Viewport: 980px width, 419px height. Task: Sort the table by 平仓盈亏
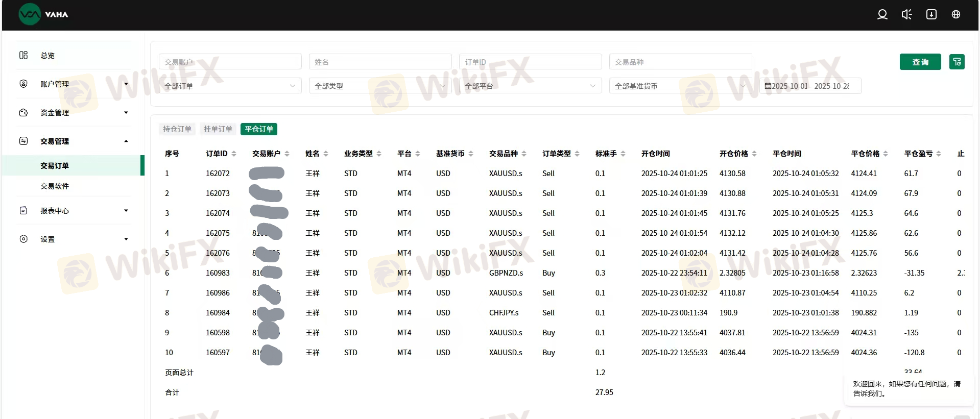click(939, 154)
